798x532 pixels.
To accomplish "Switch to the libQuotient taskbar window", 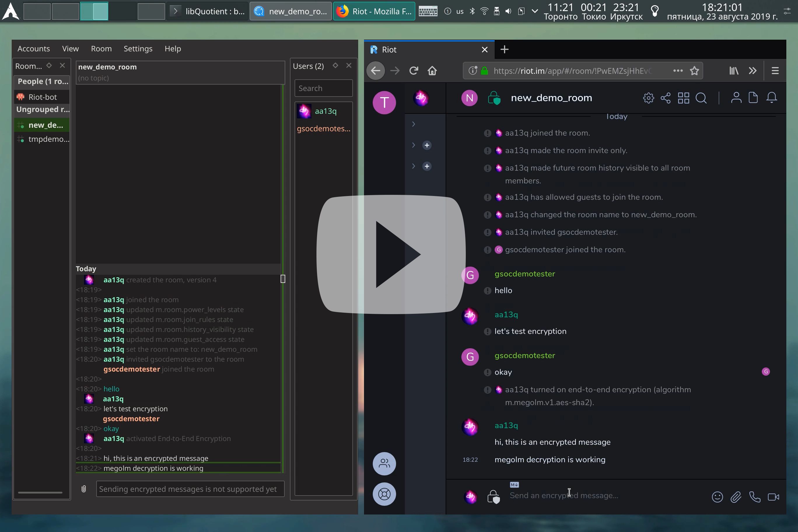I will pyautogui.click(x=208, y=11).
